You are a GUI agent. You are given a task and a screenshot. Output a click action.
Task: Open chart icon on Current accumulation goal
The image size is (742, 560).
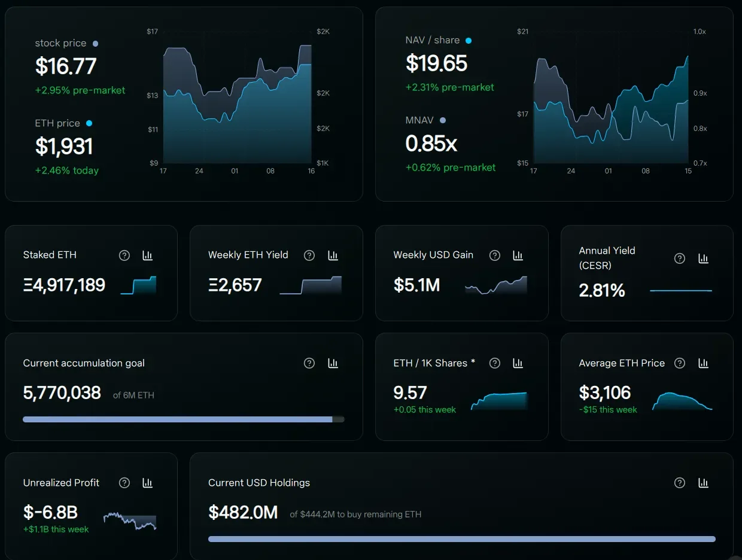[333, 363]
